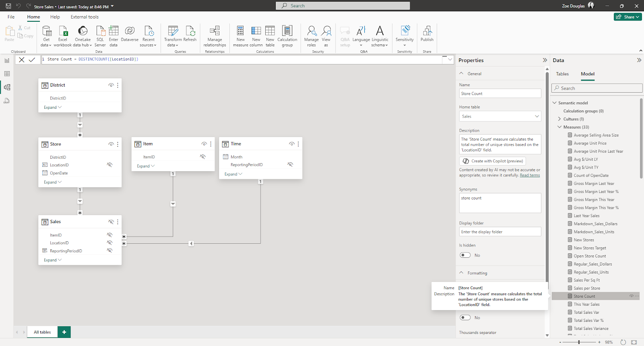Toggle Store table visibility eye
The width and height of the screenshot is (644, 346).
pyautogui.click(x=111, y=144)
